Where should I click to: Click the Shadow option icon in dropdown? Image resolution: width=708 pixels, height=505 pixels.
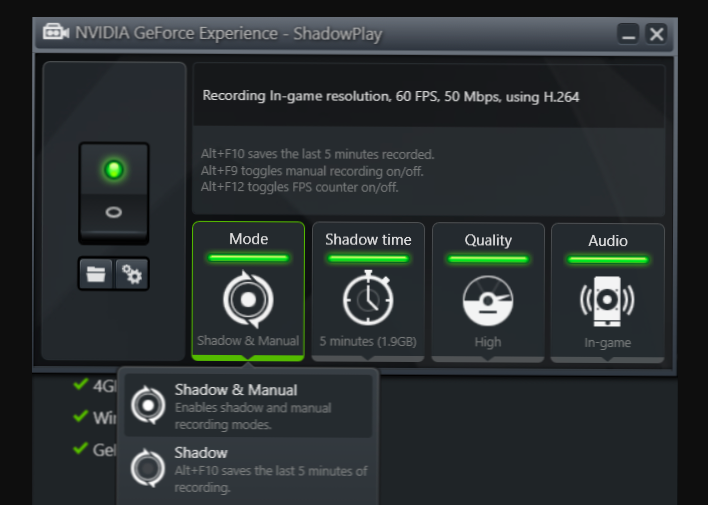pos(148,468)
